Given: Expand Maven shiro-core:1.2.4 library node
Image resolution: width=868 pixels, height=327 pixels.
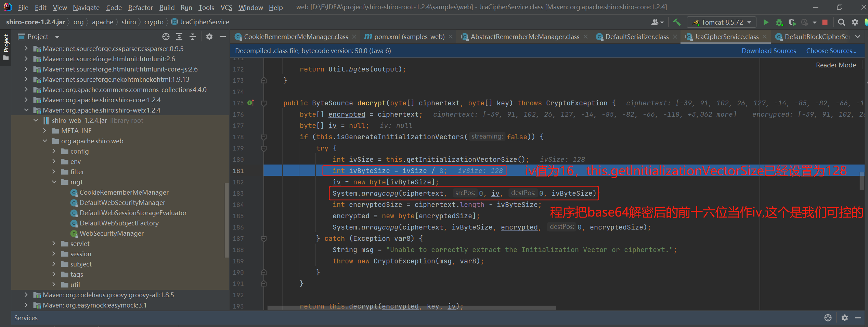Looking at the screenshot, I should (x=26, y=100).
